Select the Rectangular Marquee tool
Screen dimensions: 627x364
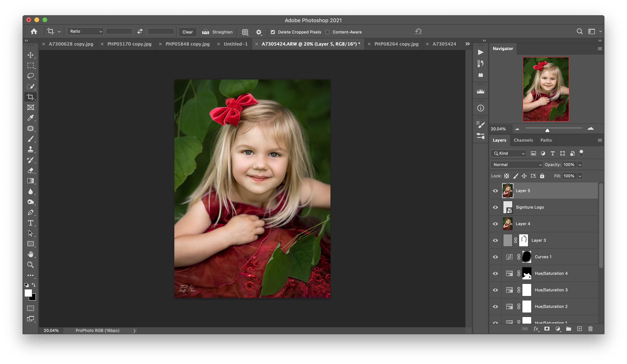31,65
